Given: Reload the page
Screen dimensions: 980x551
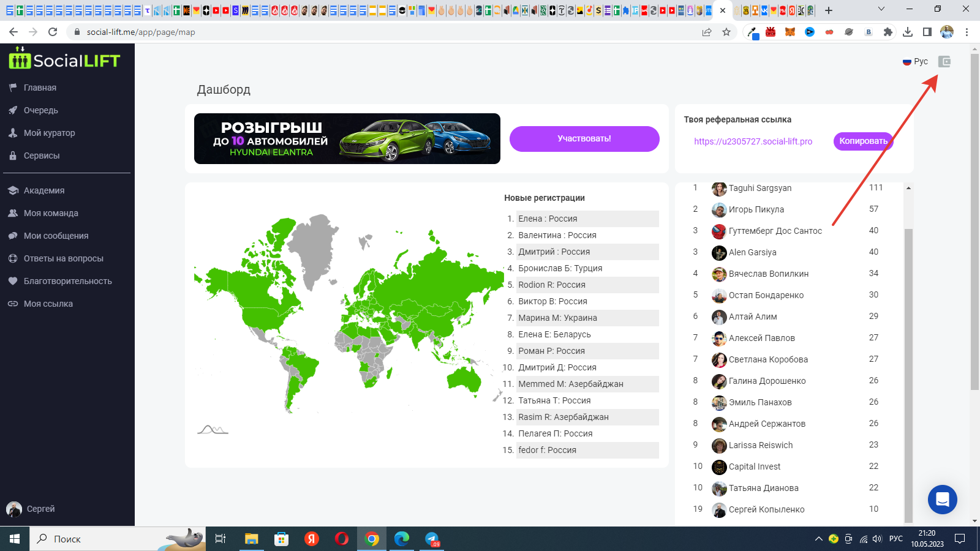Looking at the screenshot, I should 53,32.
